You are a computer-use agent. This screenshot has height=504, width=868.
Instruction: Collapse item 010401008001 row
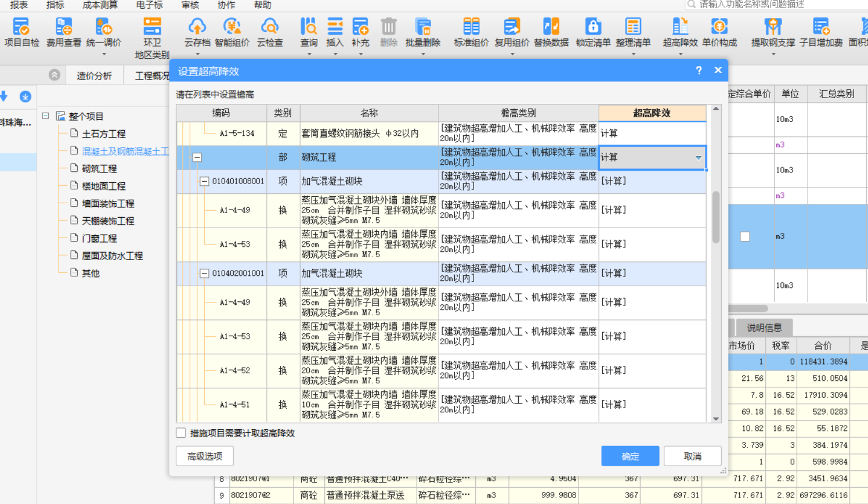(204, 181)
